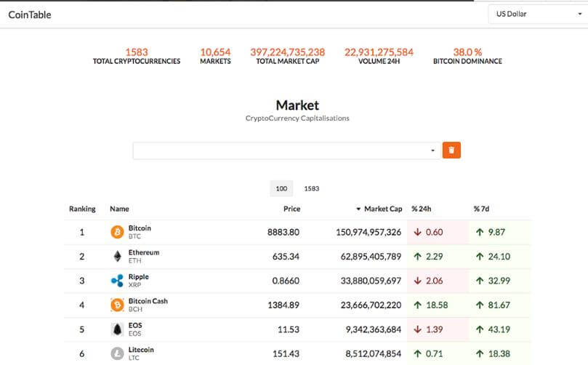Sort table by % 24h column

[x=422, y=209]
